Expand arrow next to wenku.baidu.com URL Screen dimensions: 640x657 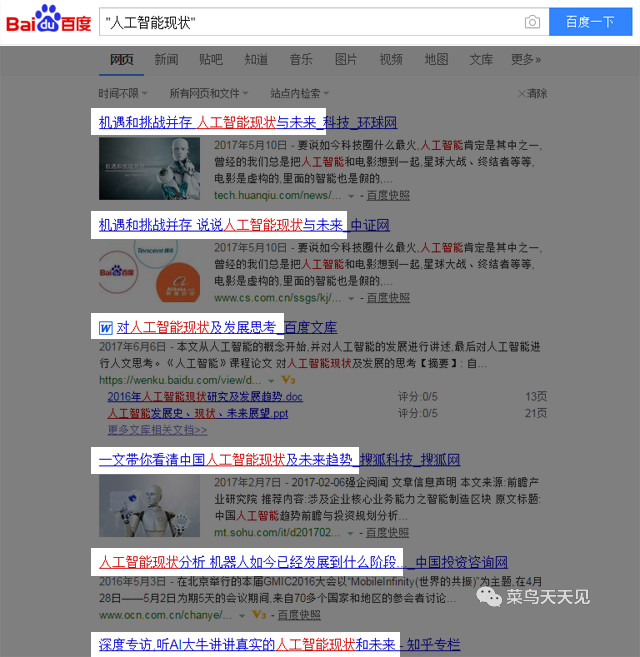tap(271, 381)
